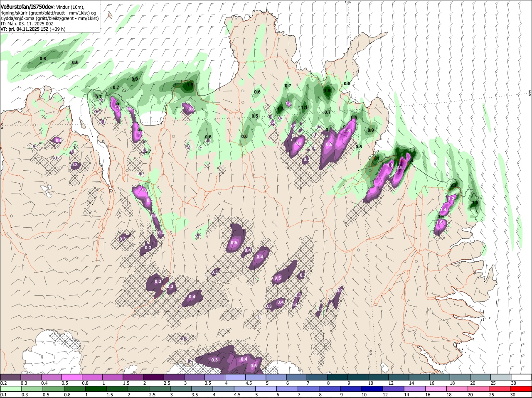Click the 1.8 precipitation value on the map
Screen dimensions: 532x398
(x=347, y=130)
